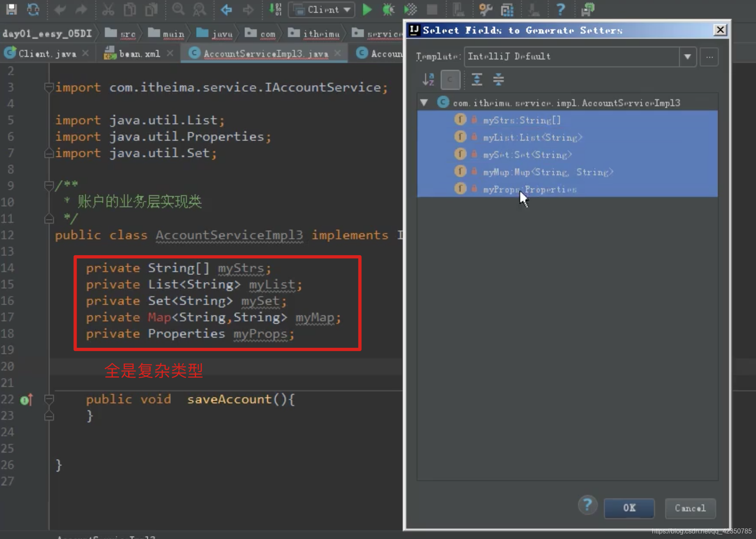Close the bean.xml tab
The width and height of the screenshot is (756, 539).
pos(170,54)
